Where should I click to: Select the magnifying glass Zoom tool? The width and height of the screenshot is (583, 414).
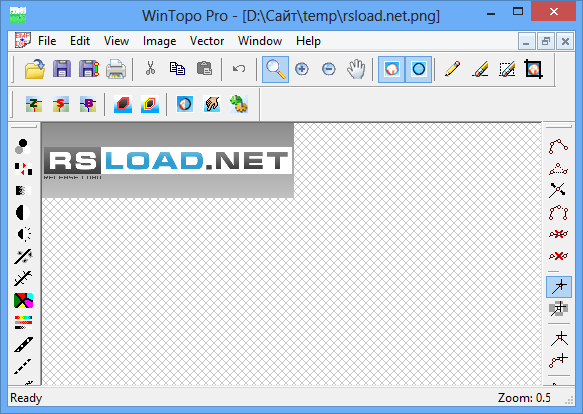[275, 69]
